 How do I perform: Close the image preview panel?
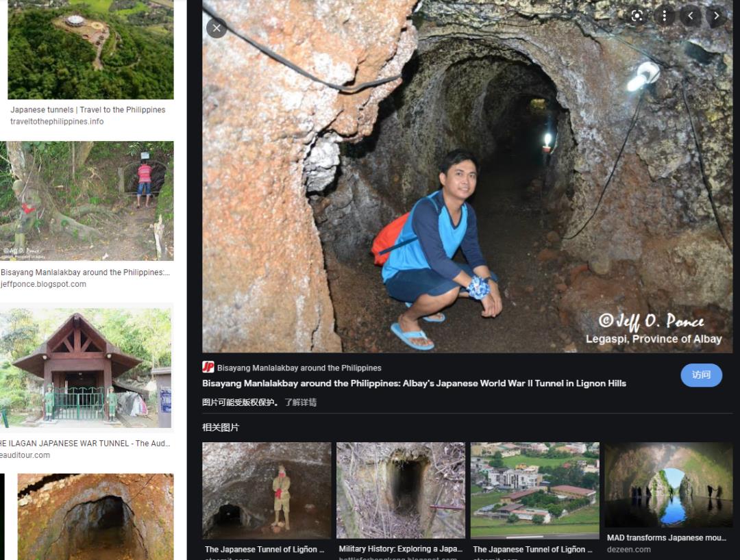(217, 28)
